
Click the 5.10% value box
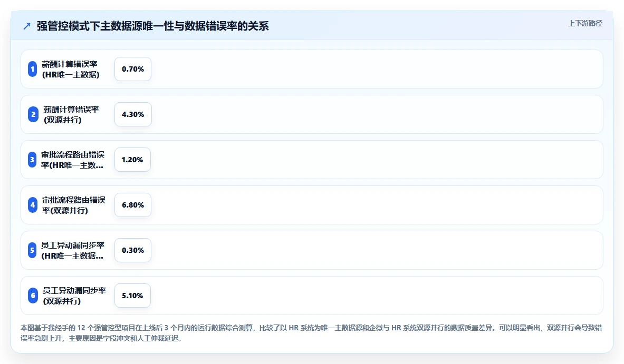coord(132,296)
